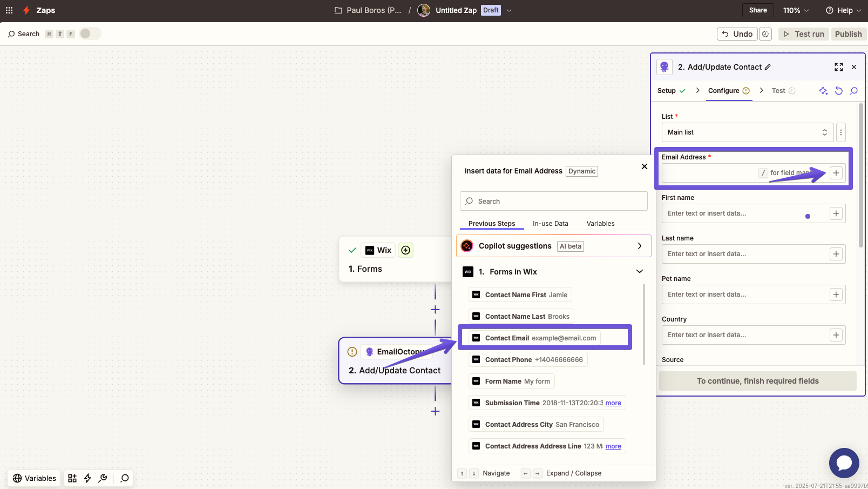The image size is (868, 489).
Task: Close the Insert data for Email Address popup
Action: pyautogui.click(x=644, y=166)
